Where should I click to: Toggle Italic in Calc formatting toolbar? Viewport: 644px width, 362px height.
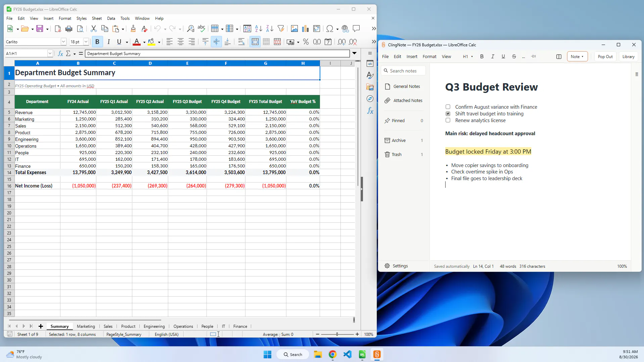[x=108, y=42]
